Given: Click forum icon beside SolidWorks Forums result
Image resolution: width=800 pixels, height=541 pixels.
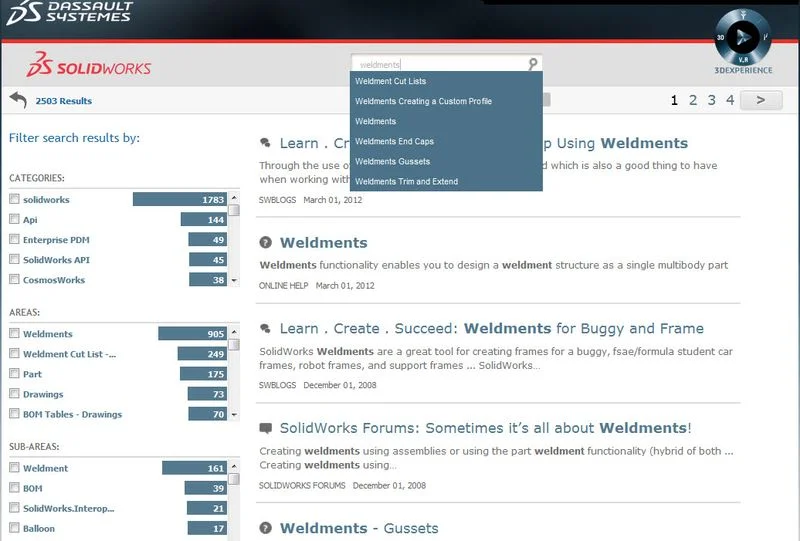Looking at the screenshot, I should click(265, 428).
